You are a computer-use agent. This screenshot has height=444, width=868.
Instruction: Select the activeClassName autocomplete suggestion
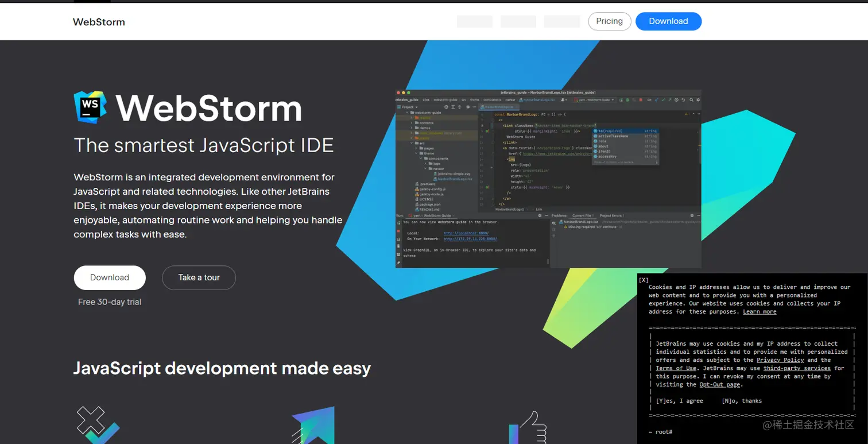625,136
